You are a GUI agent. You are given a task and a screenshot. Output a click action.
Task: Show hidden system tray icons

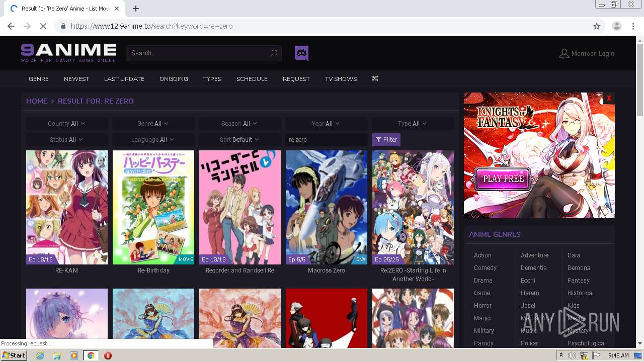click(x=561, y=355)
